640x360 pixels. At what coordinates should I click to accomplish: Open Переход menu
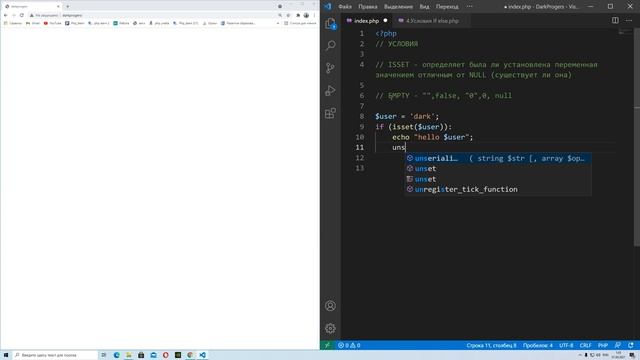coord(447,7)
